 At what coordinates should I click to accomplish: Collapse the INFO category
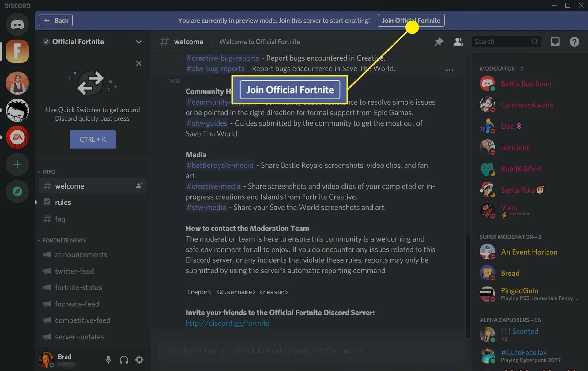tap(48, 172)
